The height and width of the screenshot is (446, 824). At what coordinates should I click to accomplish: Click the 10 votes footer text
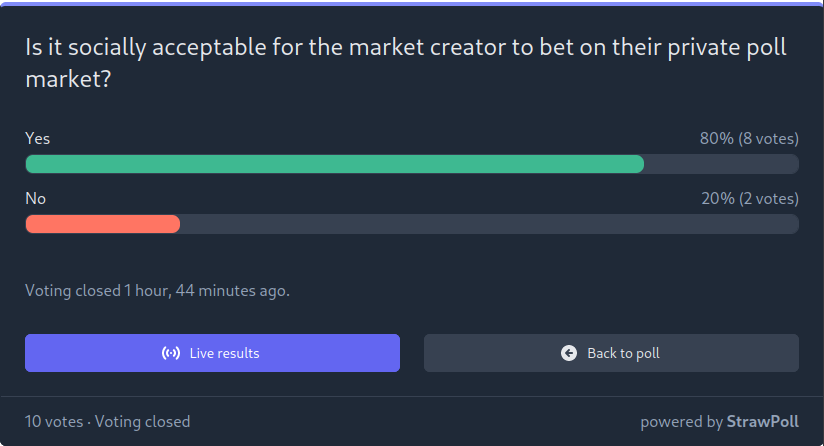tap(54, 421)
